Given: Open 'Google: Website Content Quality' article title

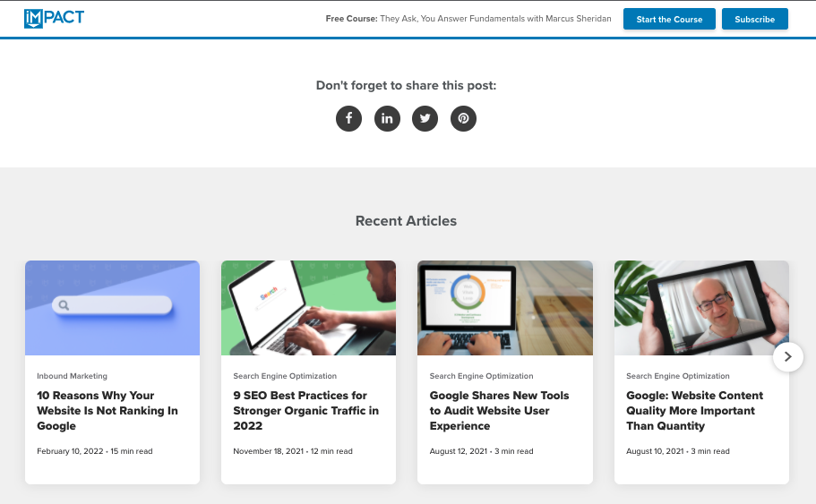Looking at the screenshot, I should 695,410.
